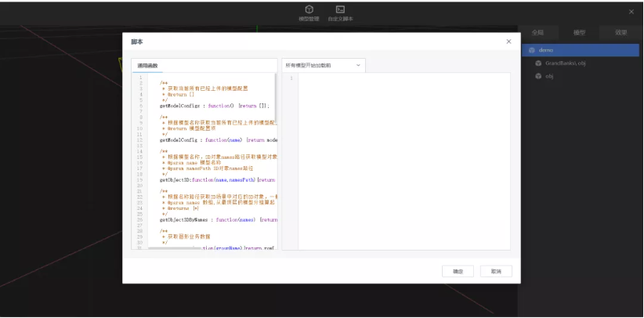Open 自定义脚本 terminal icon in top toolbar
This screenshot has width=644, height=318.
pyautogui.click(x=340, y=9)
